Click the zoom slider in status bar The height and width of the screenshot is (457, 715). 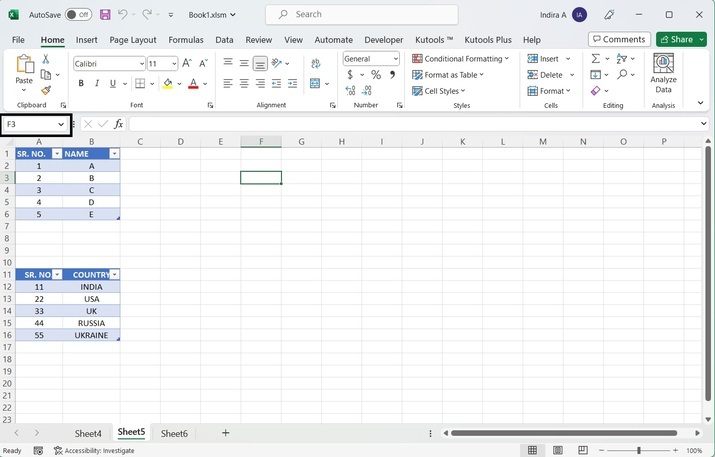click(639, 451)
